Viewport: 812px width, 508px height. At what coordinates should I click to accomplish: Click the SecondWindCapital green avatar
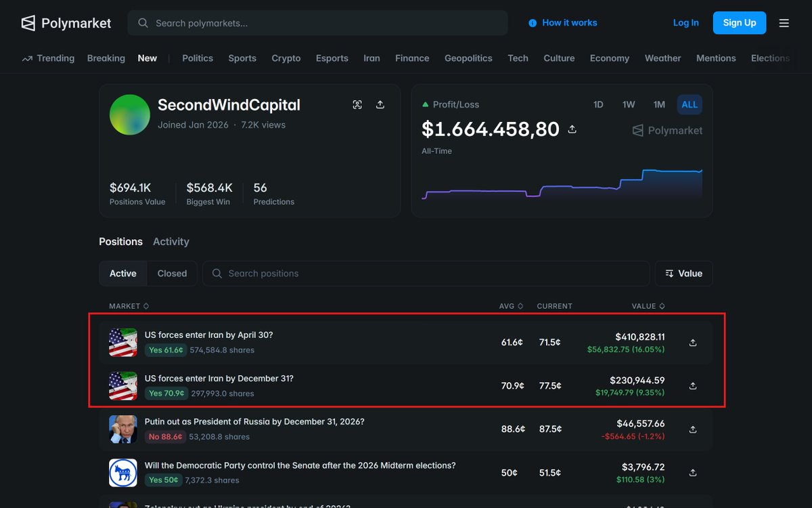(130, 114)
